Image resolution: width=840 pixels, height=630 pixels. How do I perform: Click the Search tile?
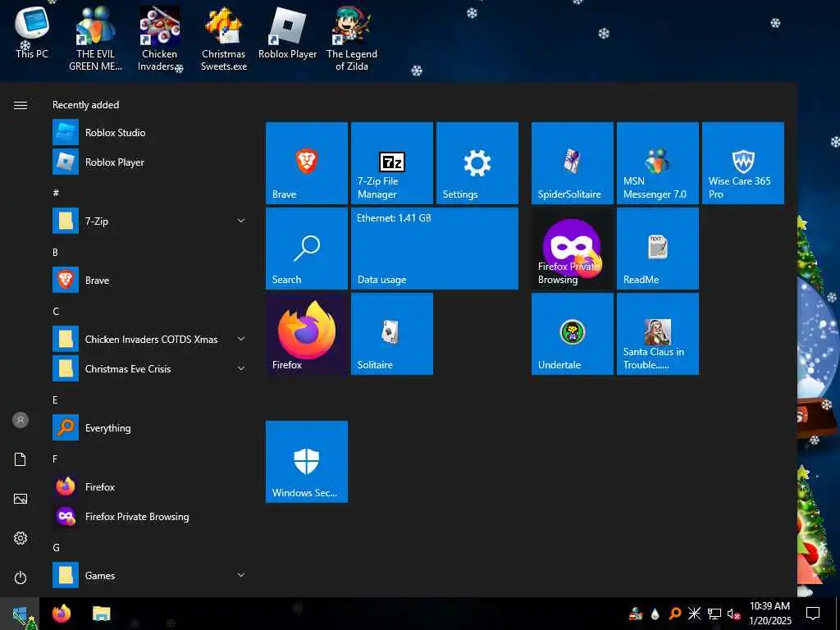(307, 249)
